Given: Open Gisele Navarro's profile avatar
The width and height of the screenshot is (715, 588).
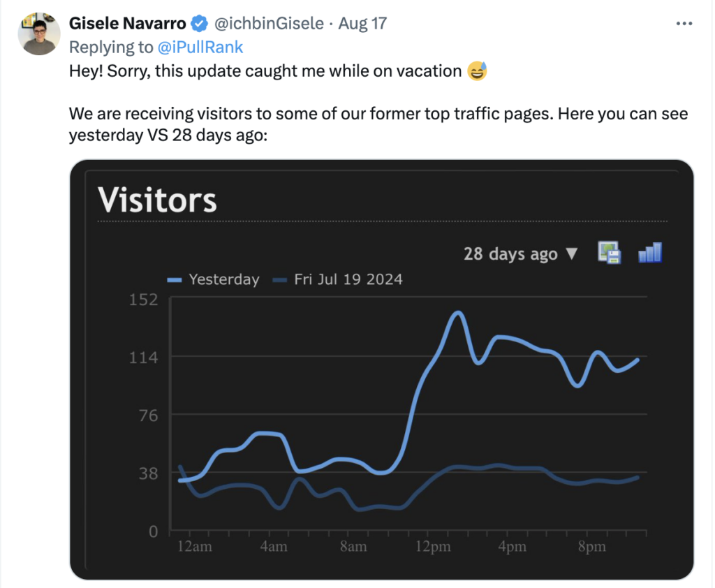Looking at the screenshot, I should point(38,34).
